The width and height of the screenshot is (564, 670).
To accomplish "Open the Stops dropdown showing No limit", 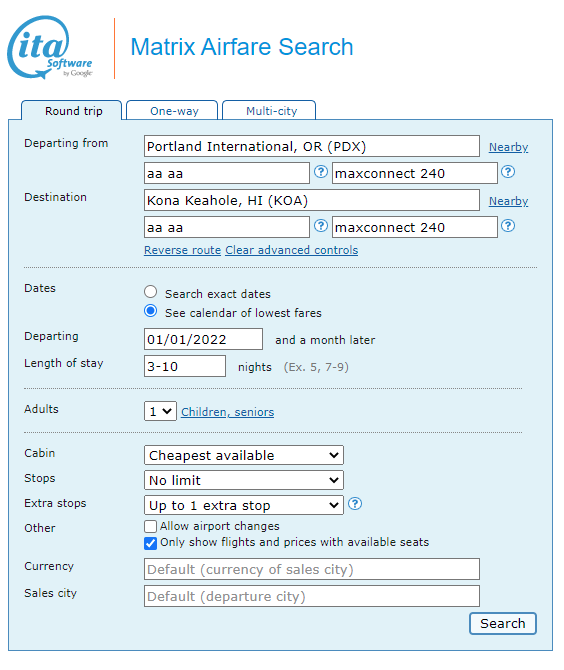I will click(244, 480).
